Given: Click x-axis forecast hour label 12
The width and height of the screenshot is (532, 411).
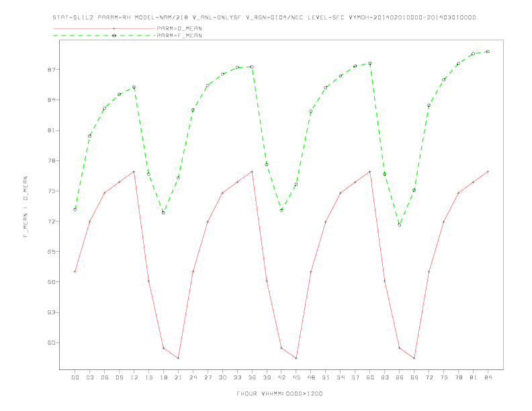Looking at the screenshot, I should click(134, 377).
